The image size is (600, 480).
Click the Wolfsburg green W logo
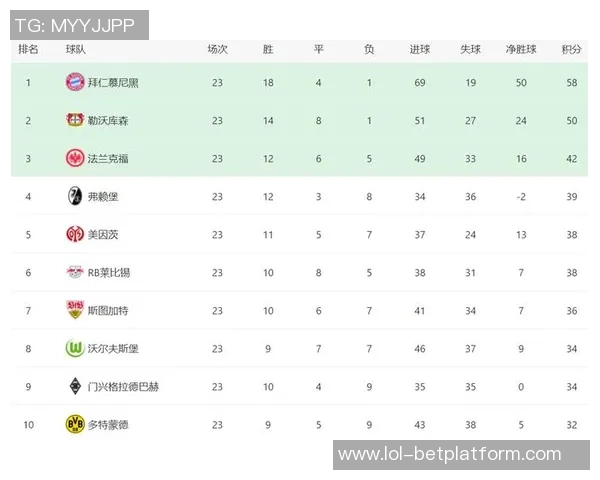pyautogui.click(x=74, y=348)
